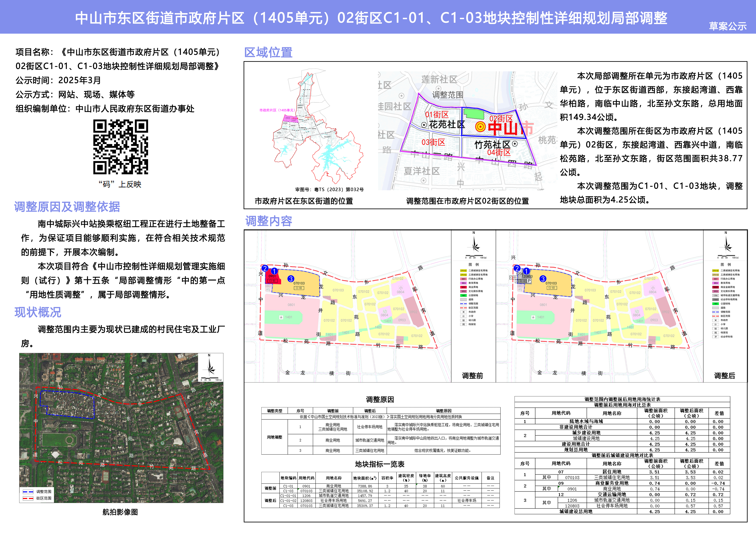756x535 pixels.
Task: Click the red dashed 街区范围 symbol in 调整前 legend
Action: click(x=463, y=308)
